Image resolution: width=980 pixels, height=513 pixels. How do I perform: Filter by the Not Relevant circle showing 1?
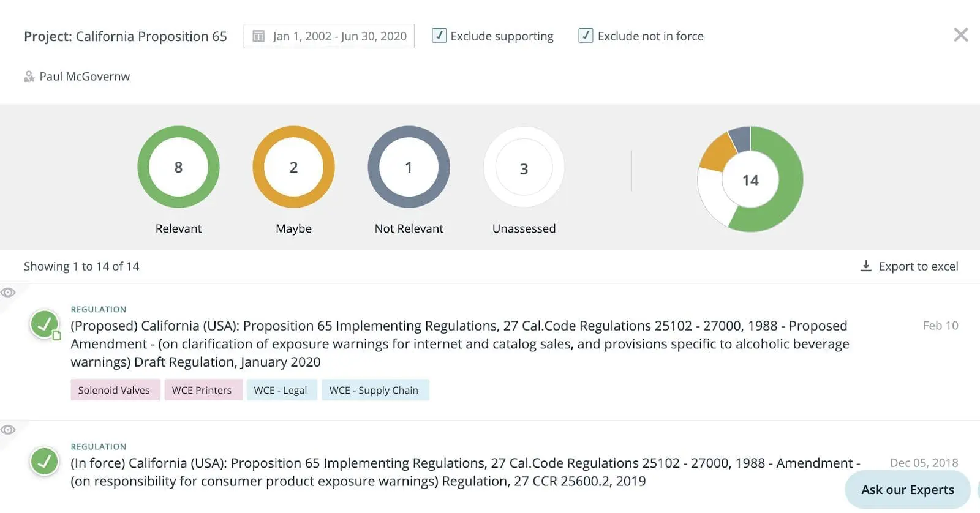coord(409,167)
